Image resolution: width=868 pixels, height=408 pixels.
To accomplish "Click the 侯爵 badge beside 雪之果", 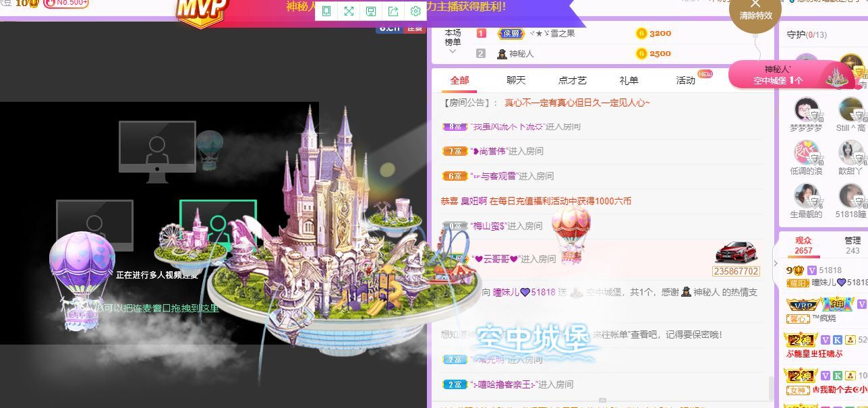I will (511, 33).
